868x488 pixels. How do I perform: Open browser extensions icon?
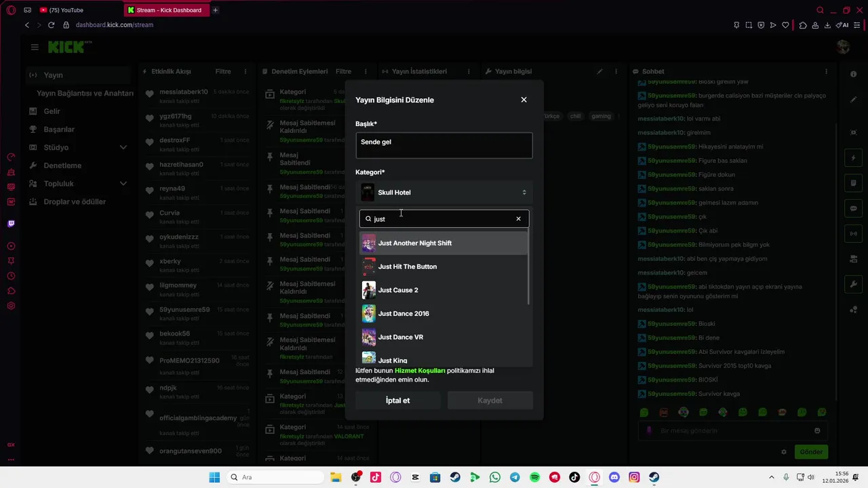[803, 25]
